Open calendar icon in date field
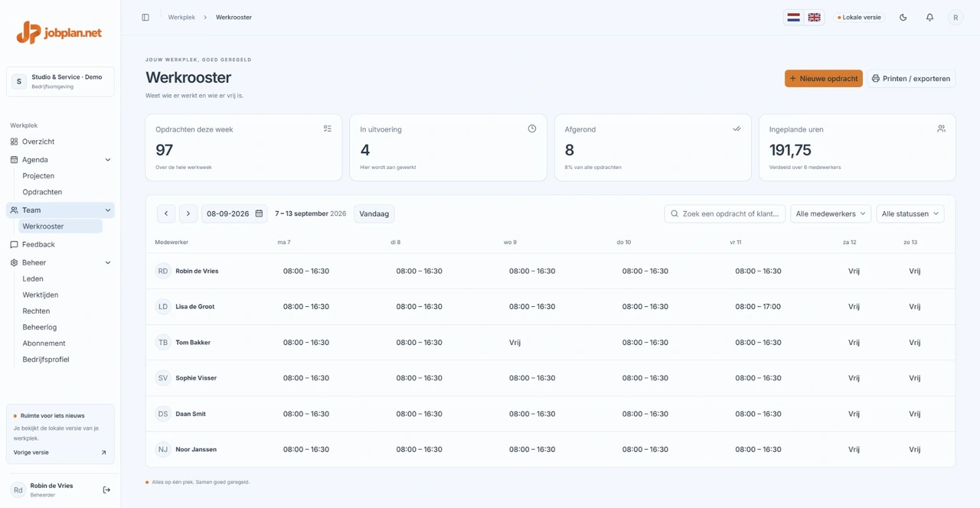The width and height of the screenshot is (980, 508). [x=259, y=213]
